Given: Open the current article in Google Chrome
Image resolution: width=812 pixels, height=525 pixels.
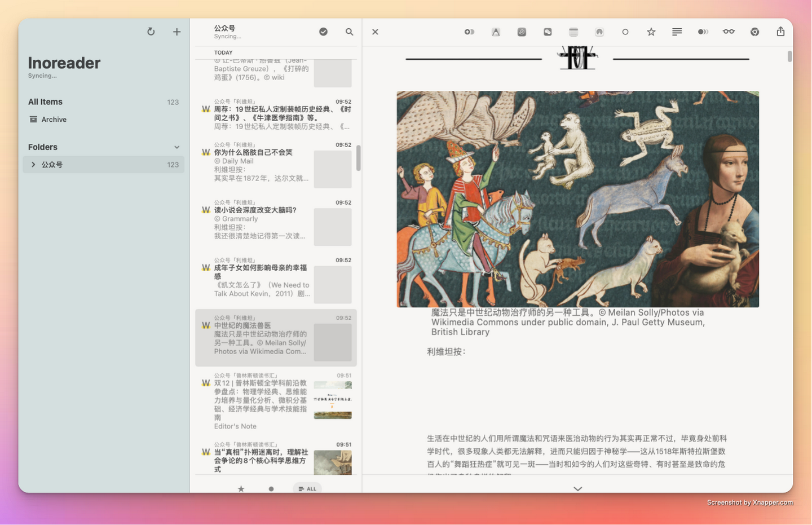Looking at the screenshot, I should [x=754, y=32].
